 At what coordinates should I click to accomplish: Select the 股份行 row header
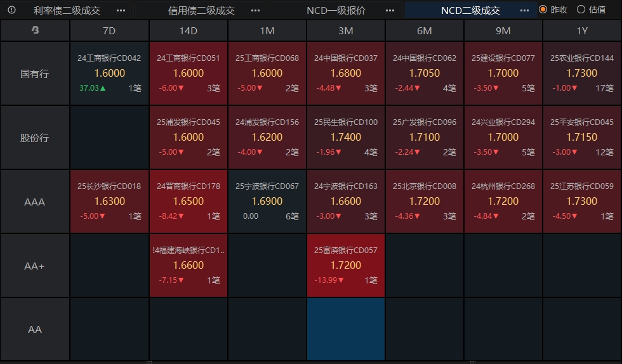[35, 138]
